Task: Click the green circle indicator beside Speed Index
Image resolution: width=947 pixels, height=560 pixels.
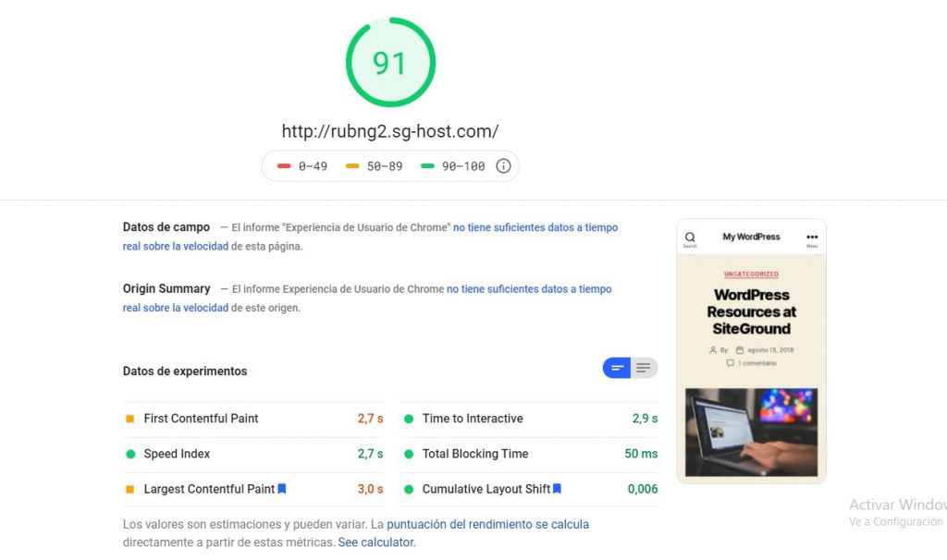Action: (129, 454)
